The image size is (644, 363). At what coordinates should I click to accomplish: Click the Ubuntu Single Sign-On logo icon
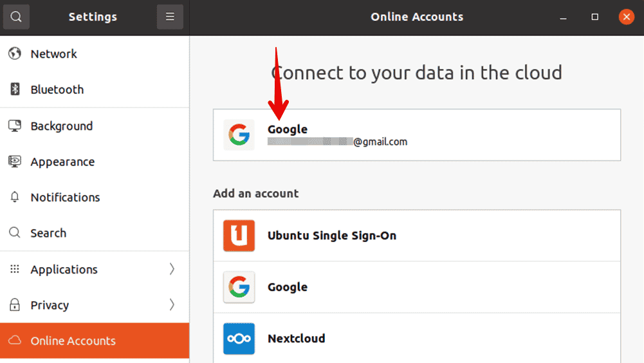pyautogui.click(x=239, y=236)
